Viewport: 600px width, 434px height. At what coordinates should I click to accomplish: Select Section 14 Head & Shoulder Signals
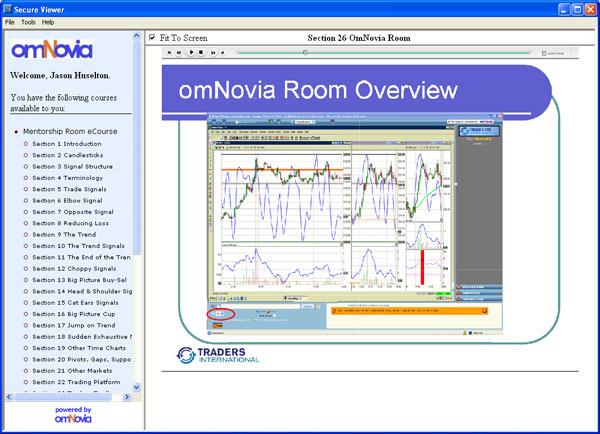[82, 291]
